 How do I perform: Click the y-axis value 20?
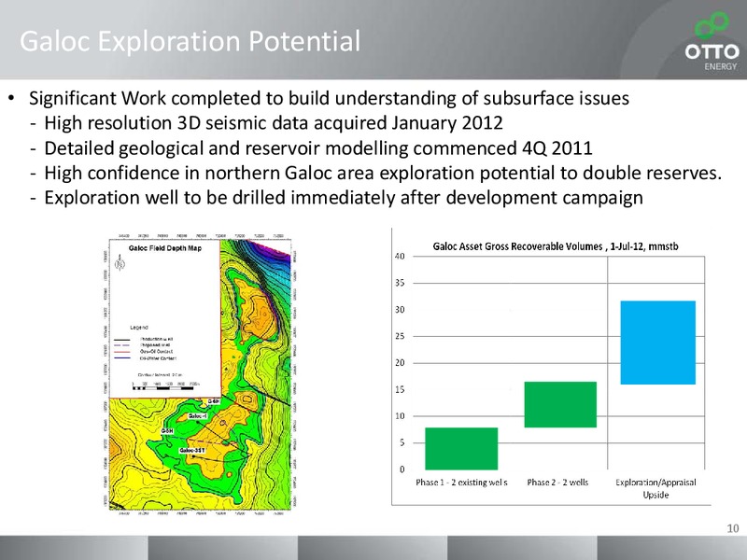[400, 363]
